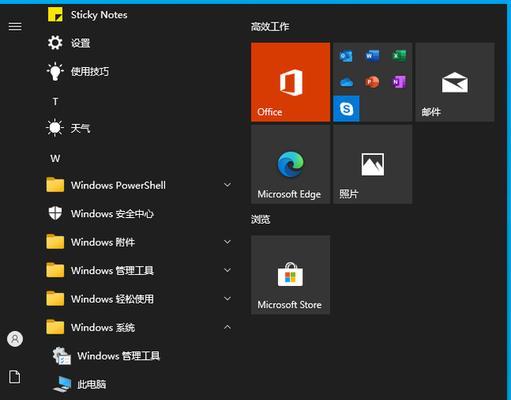
Task: Open 此电脑 computer icon
Action: [62, 384]
